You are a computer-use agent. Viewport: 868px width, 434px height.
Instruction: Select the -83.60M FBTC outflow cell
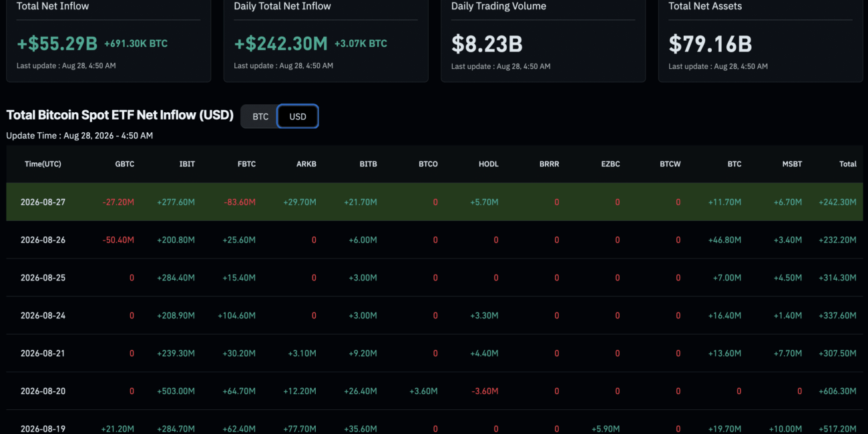[239, 202]
